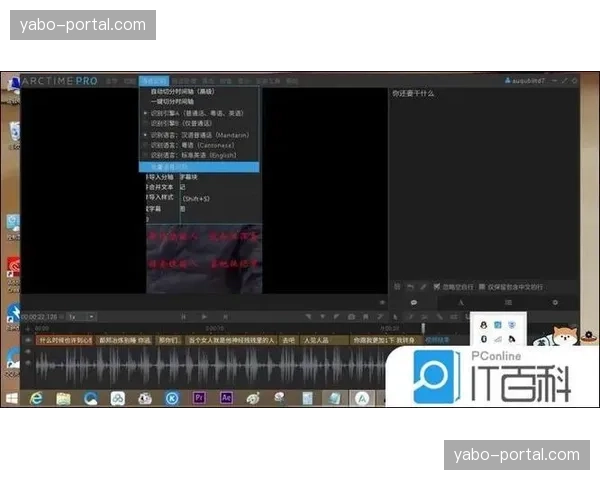Open the Windows Start button
This screenshot has height=480, width=600.
(11, 398)
